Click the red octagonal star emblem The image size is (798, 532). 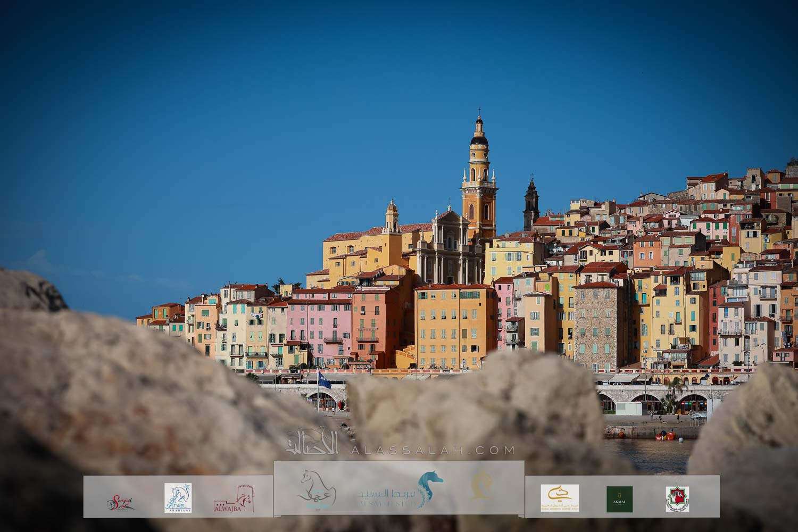point(677,499)
